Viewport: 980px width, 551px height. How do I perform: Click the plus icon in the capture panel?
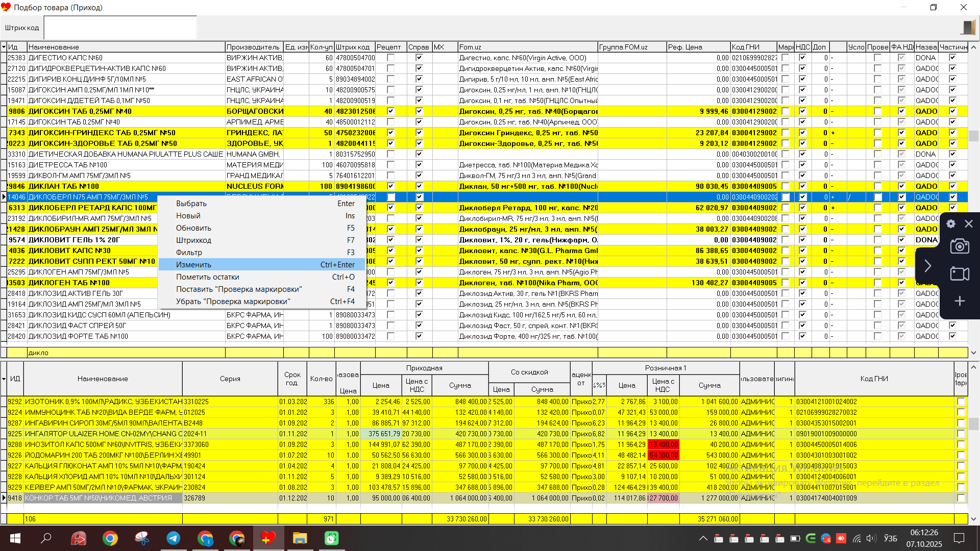point(960,301)
